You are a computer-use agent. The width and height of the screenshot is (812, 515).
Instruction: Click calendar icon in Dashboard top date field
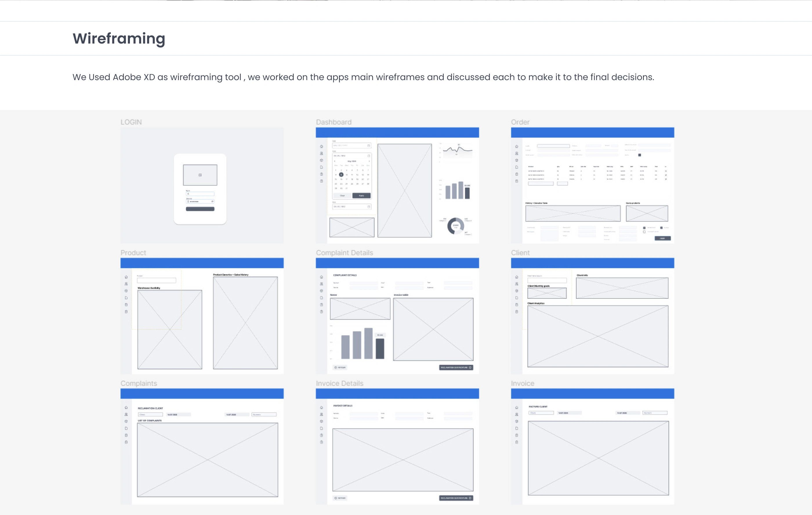pyautogui.click(x=369, y=145)
